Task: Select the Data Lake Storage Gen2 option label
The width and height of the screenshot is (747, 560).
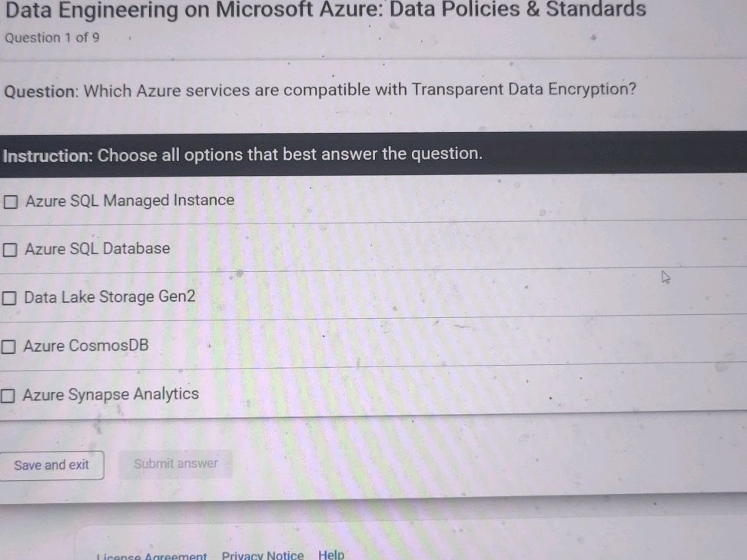Action: click(109, 297)
